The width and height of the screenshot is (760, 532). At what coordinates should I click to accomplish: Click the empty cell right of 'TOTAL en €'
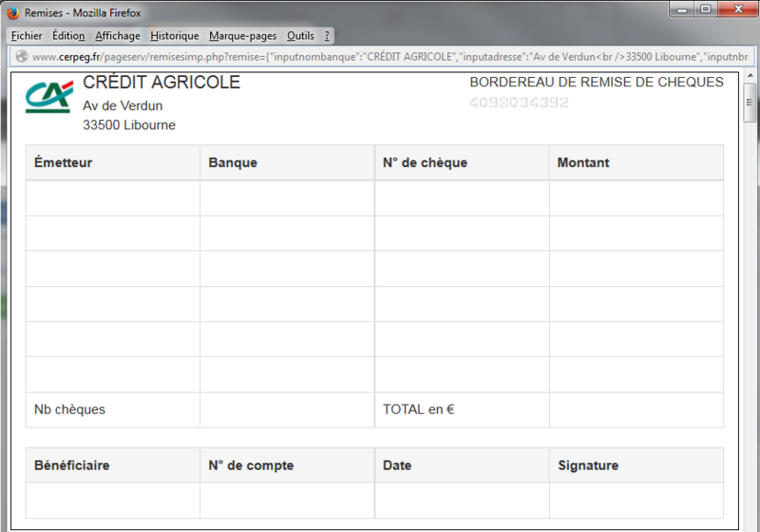[636, 409]
